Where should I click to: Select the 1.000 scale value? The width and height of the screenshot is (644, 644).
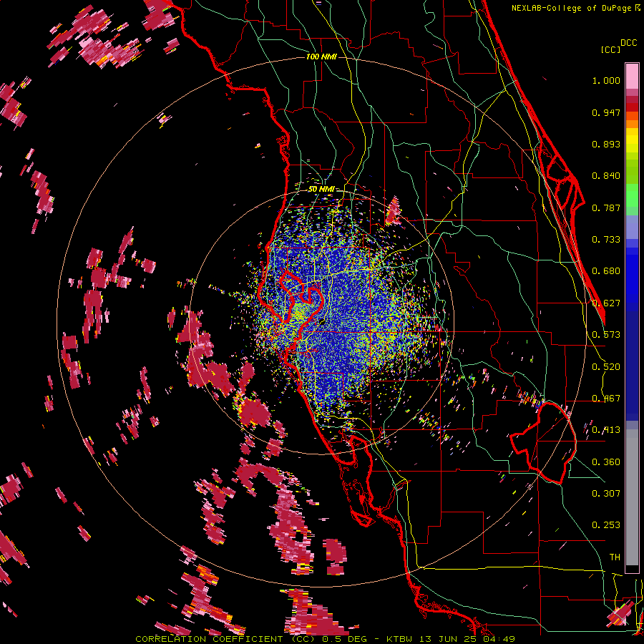606,80
